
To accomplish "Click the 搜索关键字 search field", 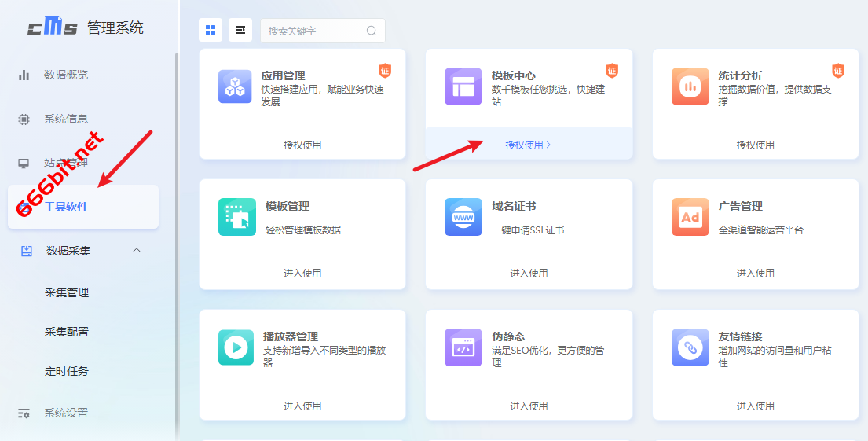I will point(314,31).
